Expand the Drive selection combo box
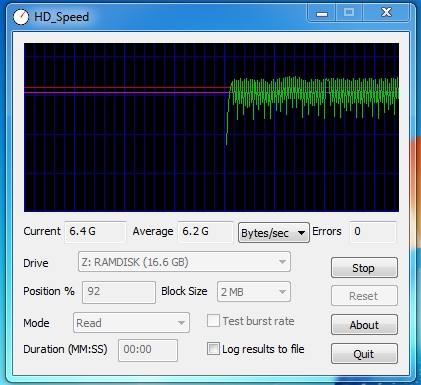The width and height of the screenshot is (421, 385). [x=184, y=262]
